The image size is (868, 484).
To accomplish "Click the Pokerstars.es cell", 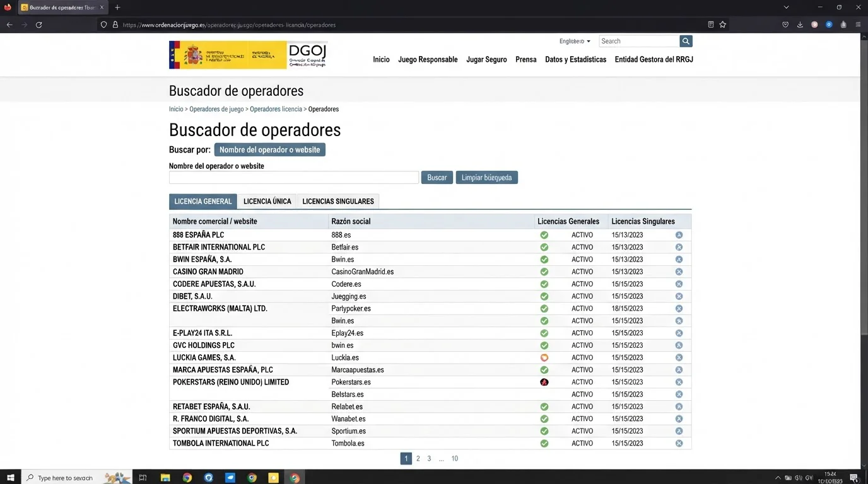I will (x=351, y=382).
